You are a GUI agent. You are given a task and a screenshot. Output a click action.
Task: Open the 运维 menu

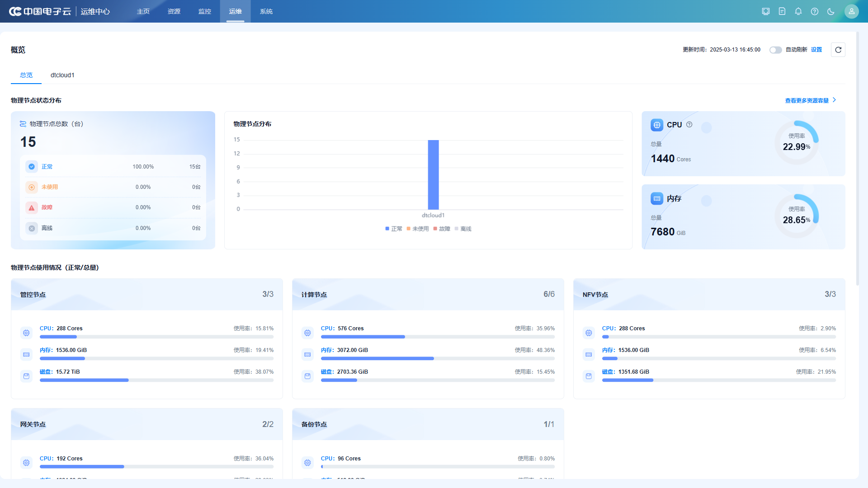pos(236,11)
